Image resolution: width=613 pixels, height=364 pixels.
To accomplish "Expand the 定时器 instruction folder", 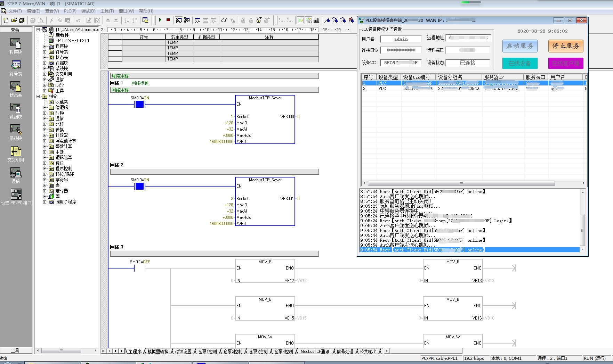I will click(x=45, y=191).
